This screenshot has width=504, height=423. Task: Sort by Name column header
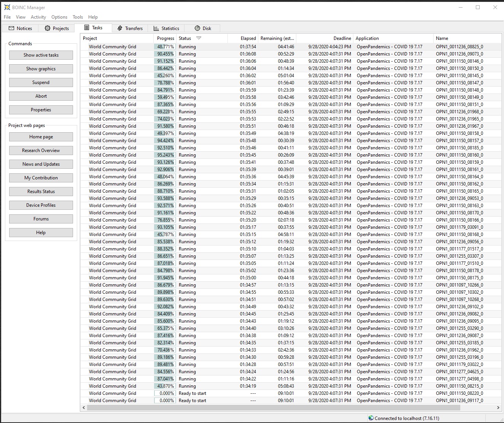point(467,38)
